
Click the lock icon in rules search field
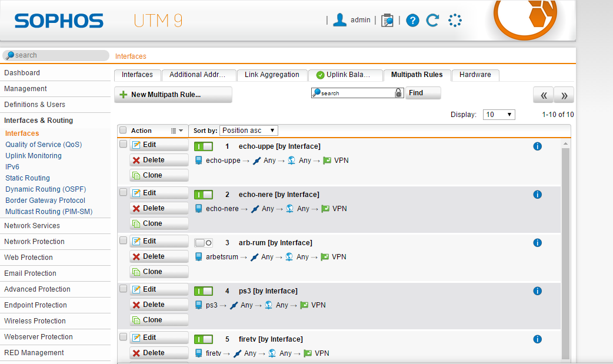point(398,93)
